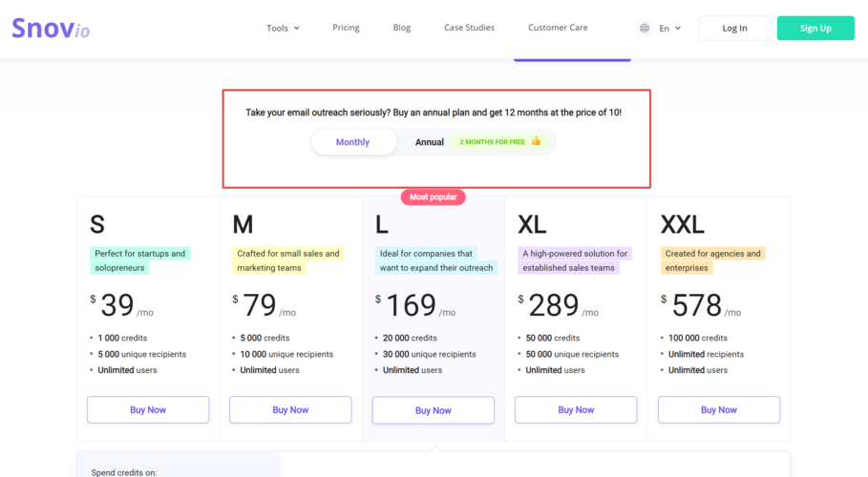
Task: Open the En language dropdown
Action: coord(669,29)
